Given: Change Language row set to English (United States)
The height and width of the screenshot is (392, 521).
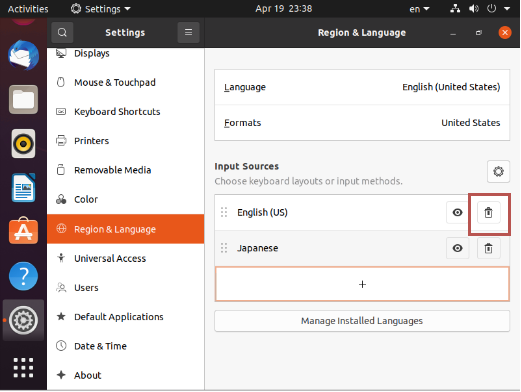Looking at the screenshot, I should [x=362, y=87].
